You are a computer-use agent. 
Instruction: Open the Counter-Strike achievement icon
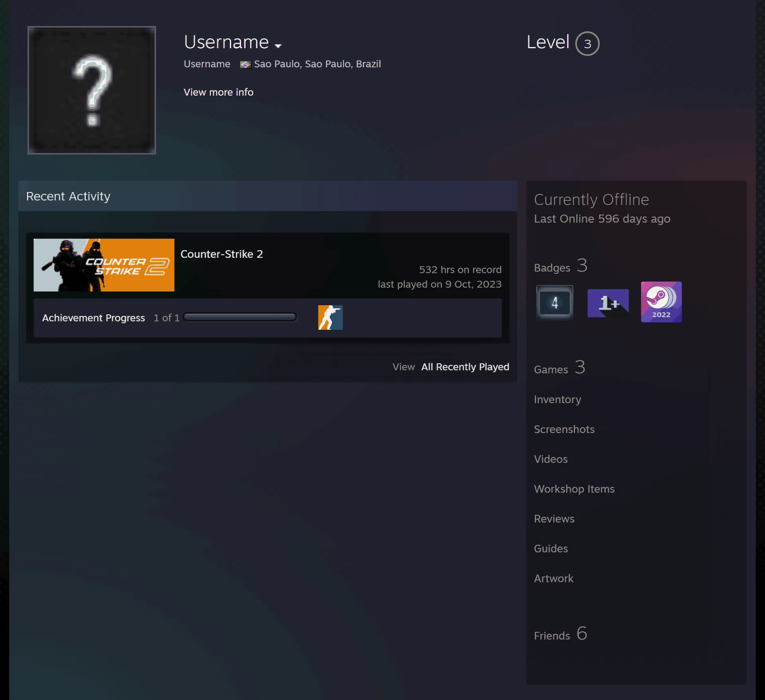330,318
